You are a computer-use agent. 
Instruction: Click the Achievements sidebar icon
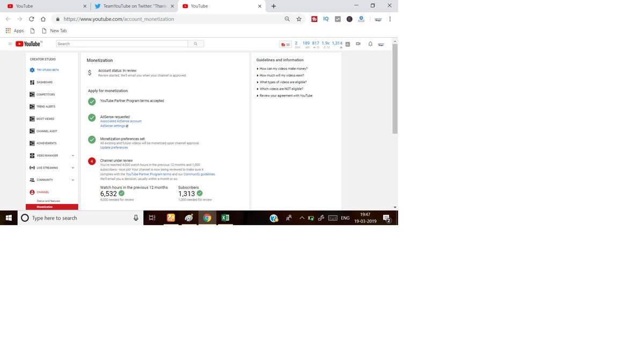tap(32, 143)
